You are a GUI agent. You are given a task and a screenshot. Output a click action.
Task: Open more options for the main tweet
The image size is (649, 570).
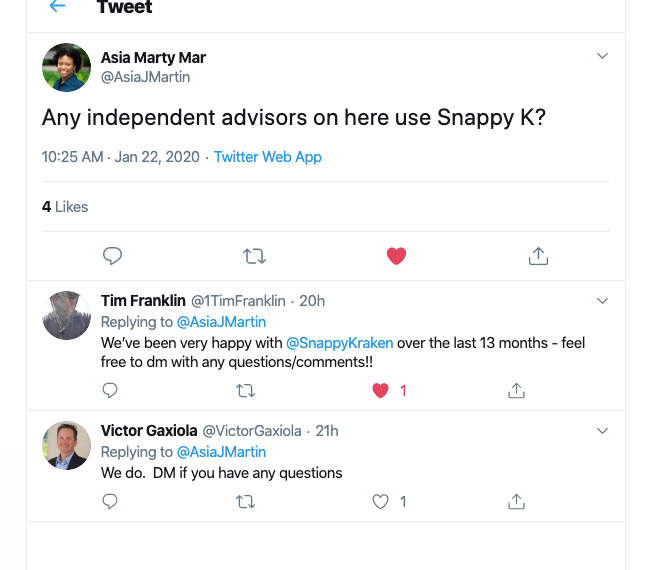(x=602, y=56)
